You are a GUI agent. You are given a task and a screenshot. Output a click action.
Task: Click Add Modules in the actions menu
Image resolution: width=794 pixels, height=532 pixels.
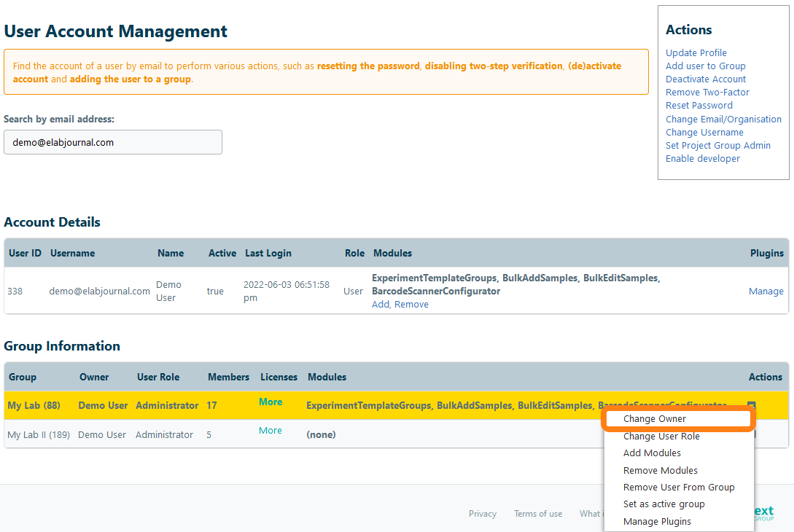coord(651,453)
